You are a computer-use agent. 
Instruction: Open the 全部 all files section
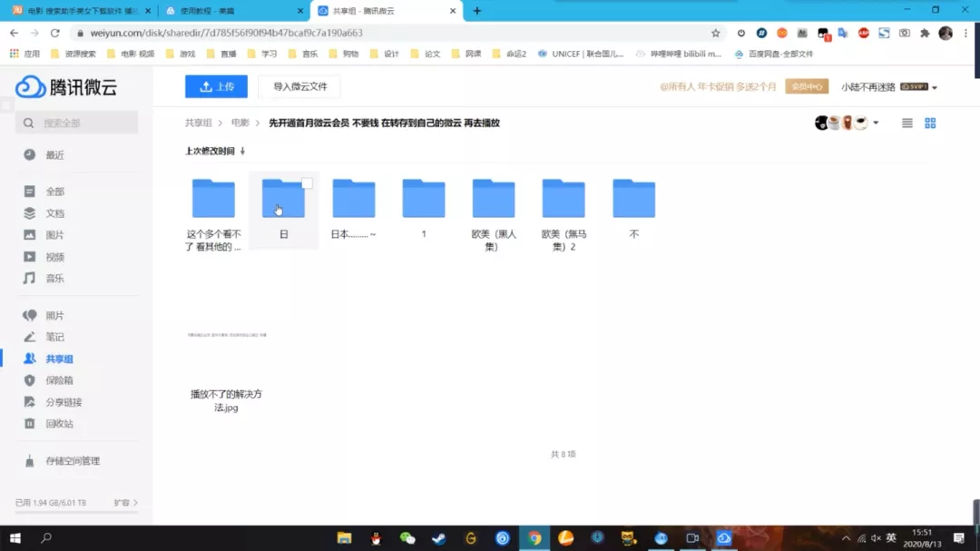[x=54, y=192]
